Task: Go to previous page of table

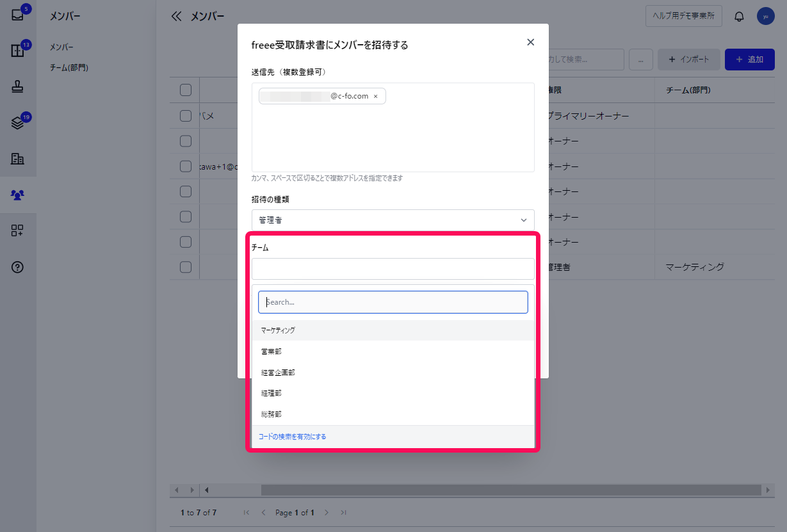Action: pos(263,513)
